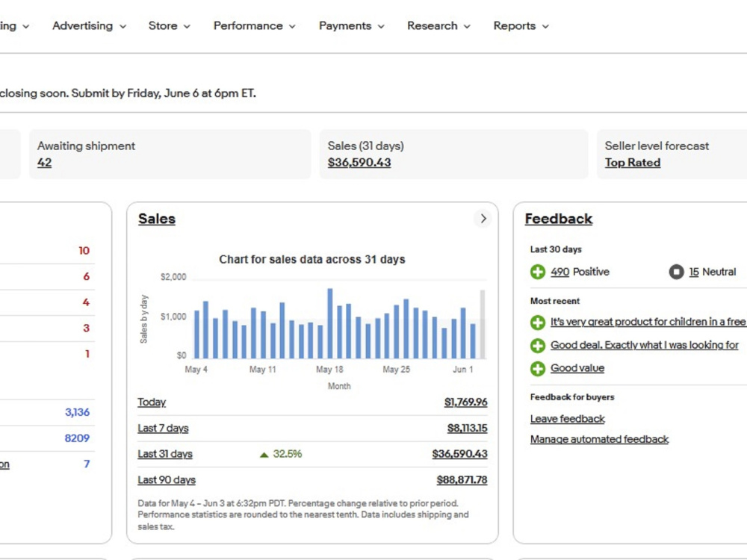Click positive icon beside 'It's very great product'
Viewport: 747px width, 560px height.
coord(538,323)
